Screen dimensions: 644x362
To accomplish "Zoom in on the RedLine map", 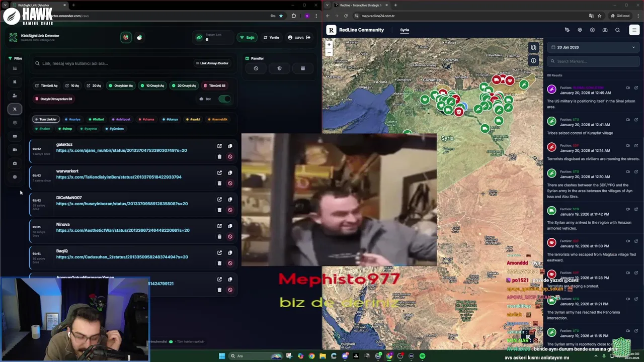I will (x=329, y=45).
